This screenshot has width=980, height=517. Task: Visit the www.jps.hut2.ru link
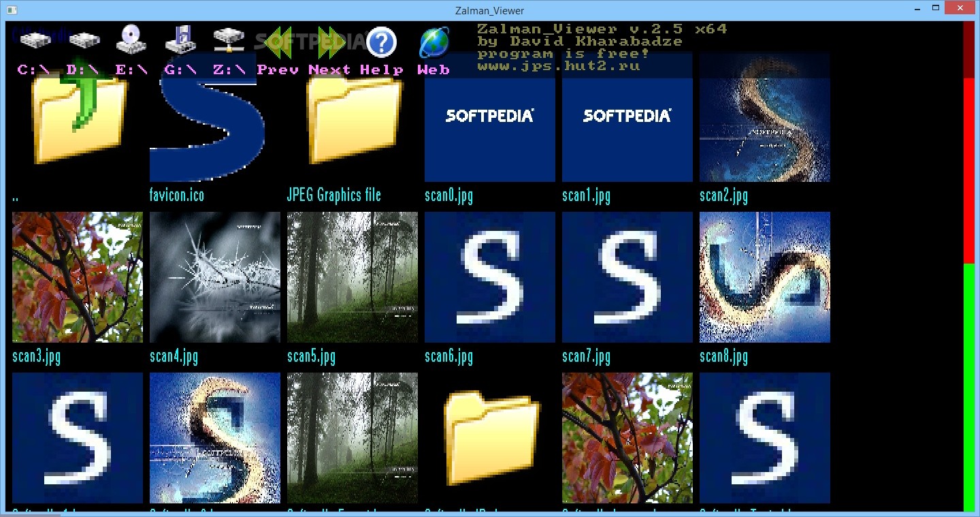point(558,66)
